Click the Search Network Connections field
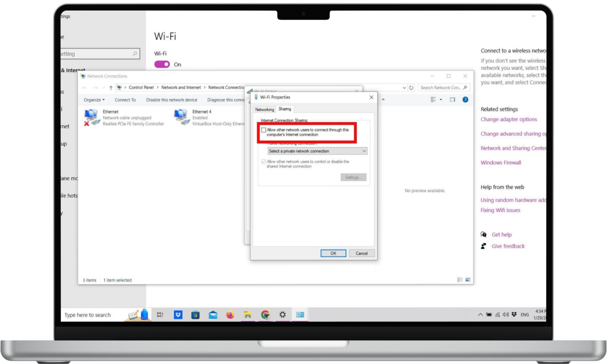This screenshot has width=607, height=364. 440,88
